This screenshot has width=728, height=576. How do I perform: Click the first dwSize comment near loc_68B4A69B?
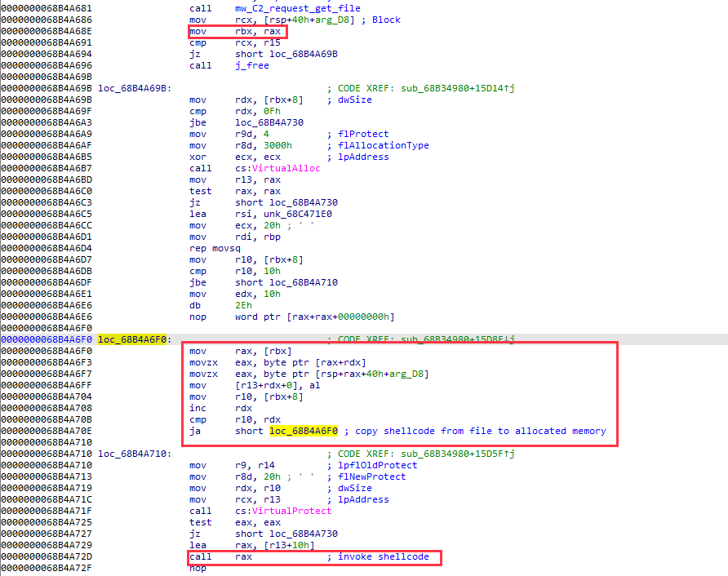point(355,100)
